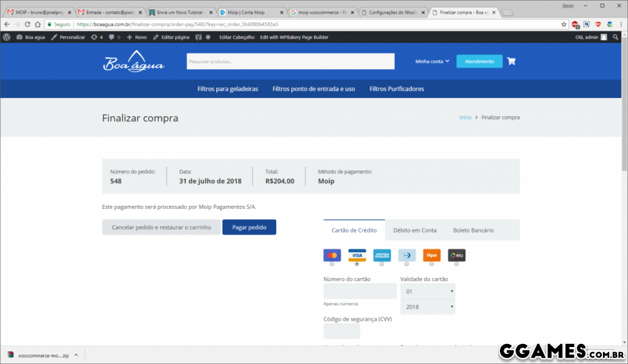
Task: Select the Diners card radio button
Action: pos(406,264)
